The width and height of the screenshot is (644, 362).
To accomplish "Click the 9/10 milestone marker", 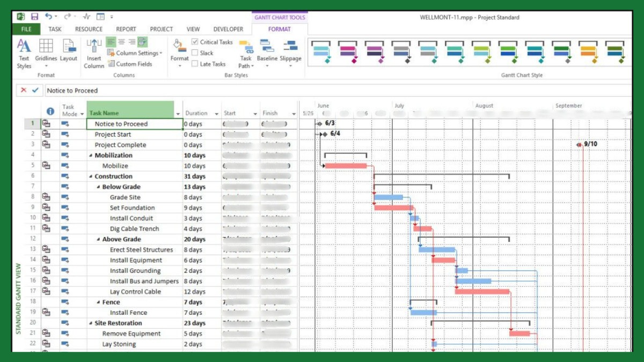I will [x=579, y=145].
